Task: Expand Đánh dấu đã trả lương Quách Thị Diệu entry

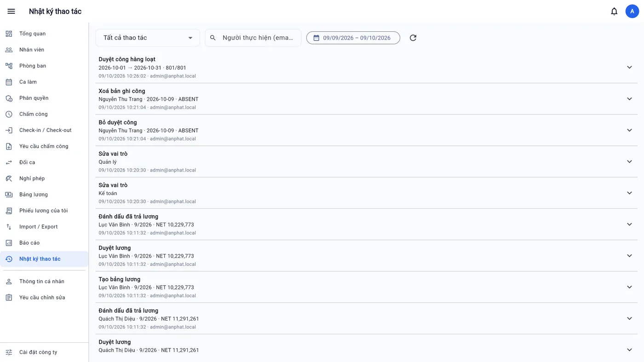Action: pyautogui.click(x=629, y=318)
